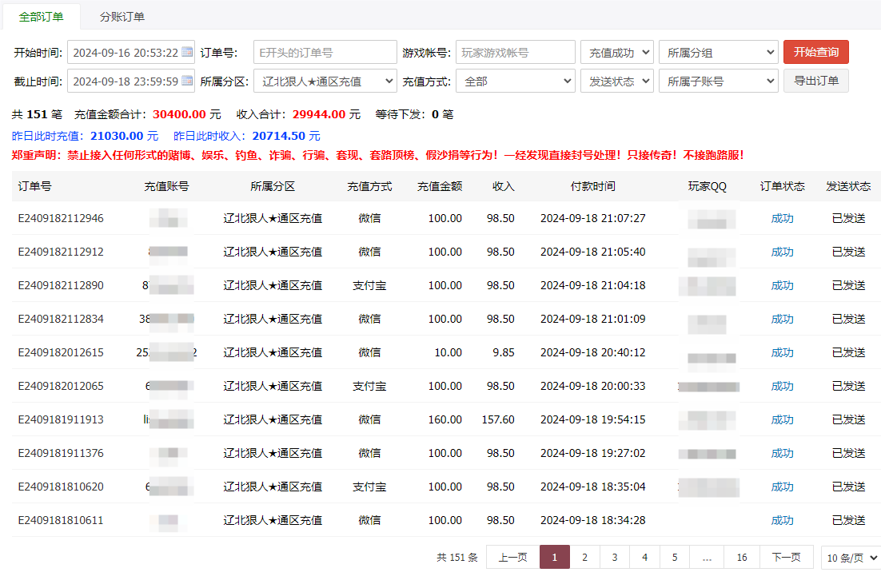Select page 2 in pagination

(585, 557)
